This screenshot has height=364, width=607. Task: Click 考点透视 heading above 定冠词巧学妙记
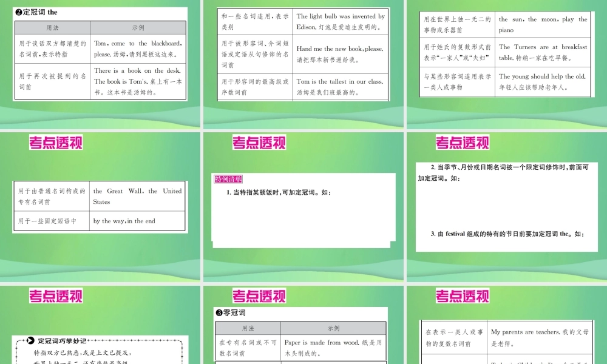(56, 296)
